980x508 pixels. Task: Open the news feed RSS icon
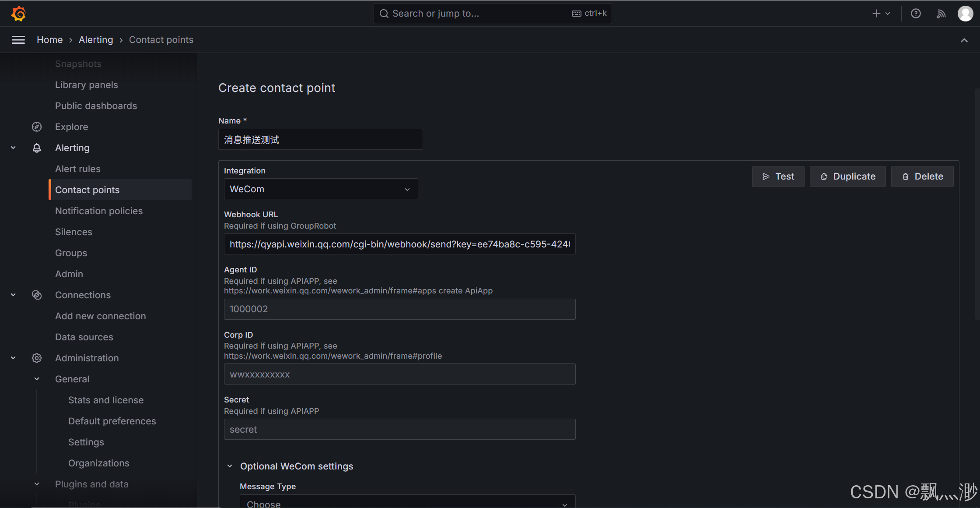pyautogui.click(x=941, y=14)
